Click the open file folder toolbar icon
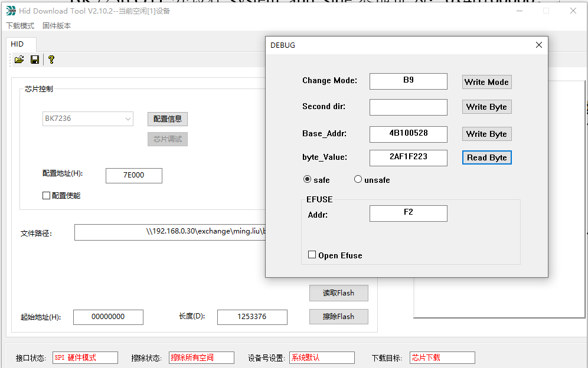588x368 pixels. click(19, 60)
